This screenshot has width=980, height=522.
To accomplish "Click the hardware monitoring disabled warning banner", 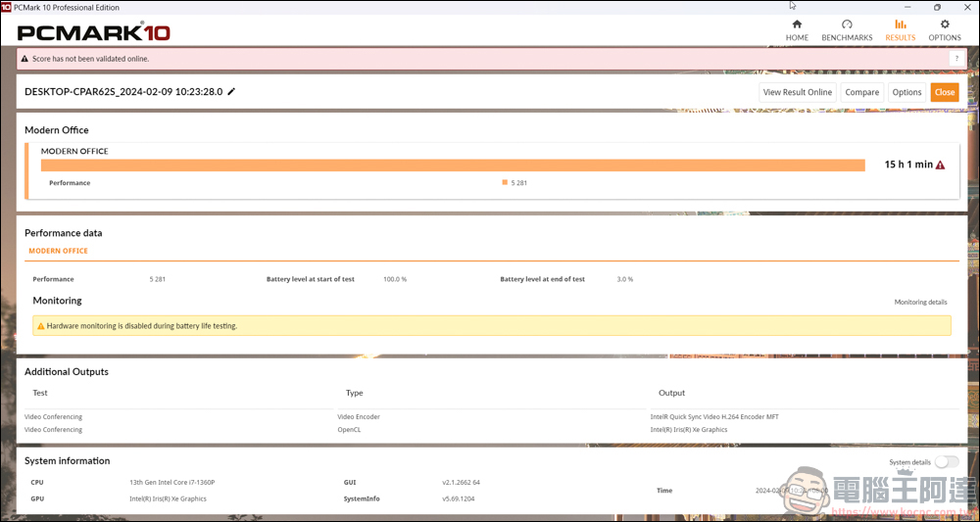I will 491,325.
